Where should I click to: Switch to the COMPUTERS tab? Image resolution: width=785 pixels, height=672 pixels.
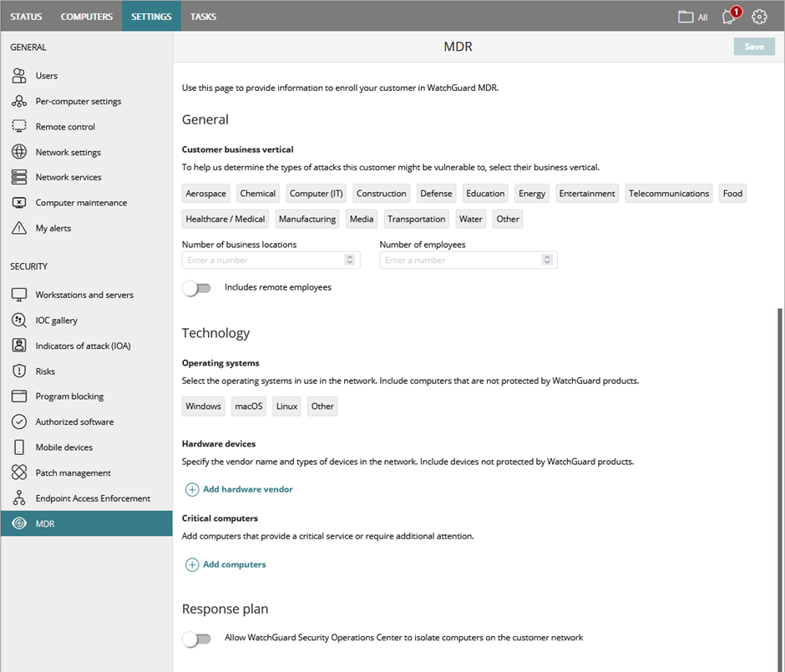click(x=86, y=16)
